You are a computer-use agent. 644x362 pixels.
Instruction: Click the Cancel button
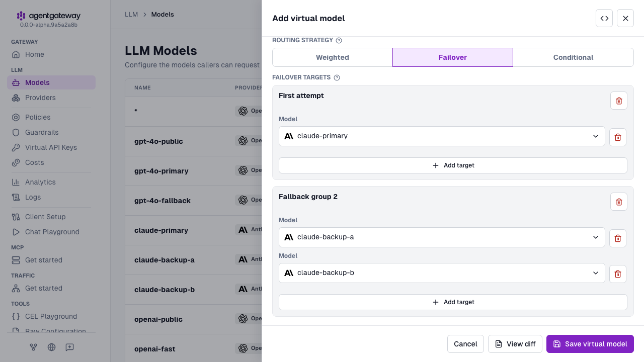pyautogui.click(x=465, y=344)
